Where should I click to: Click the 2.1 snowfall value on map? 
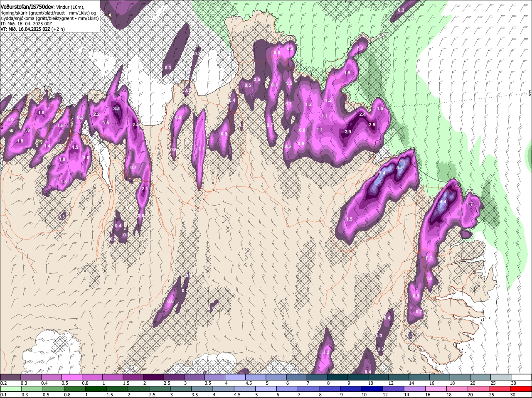[x=145, y=189]
